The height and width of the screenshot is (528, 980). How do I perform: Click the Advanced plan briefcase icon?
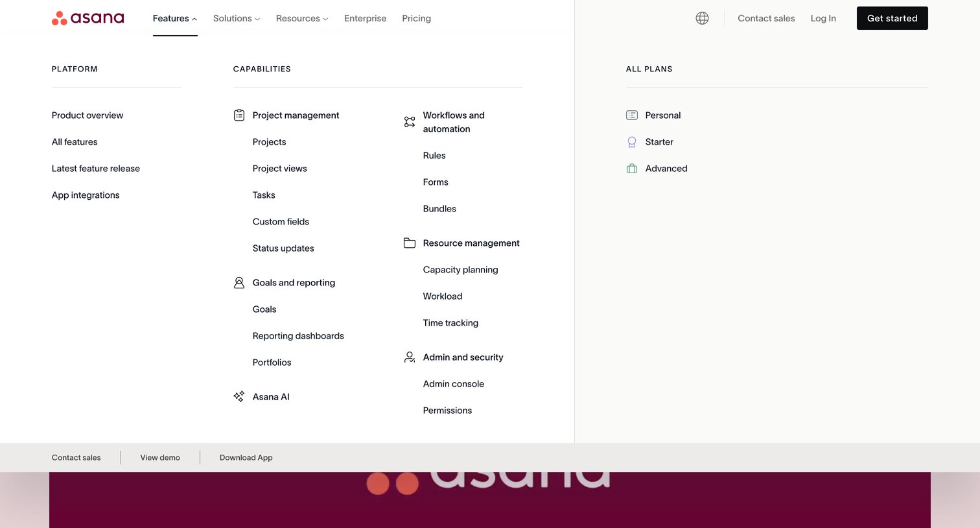coord(632,169)
